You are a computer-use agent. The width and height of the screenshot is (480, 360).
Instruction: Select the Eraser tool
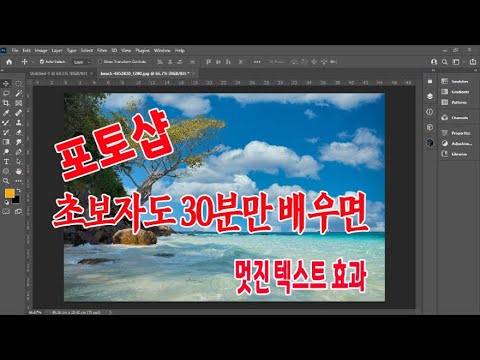coord(19,132)
